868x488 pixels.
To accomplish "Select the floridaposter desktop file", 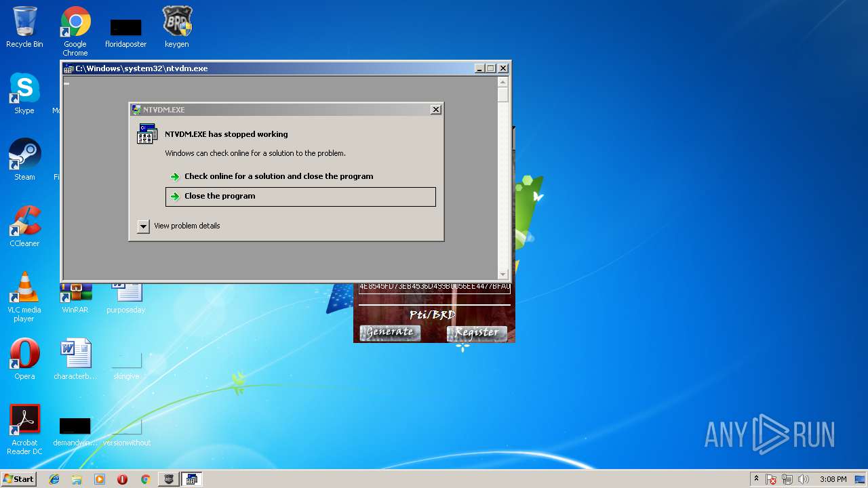I will click(125, 33).
